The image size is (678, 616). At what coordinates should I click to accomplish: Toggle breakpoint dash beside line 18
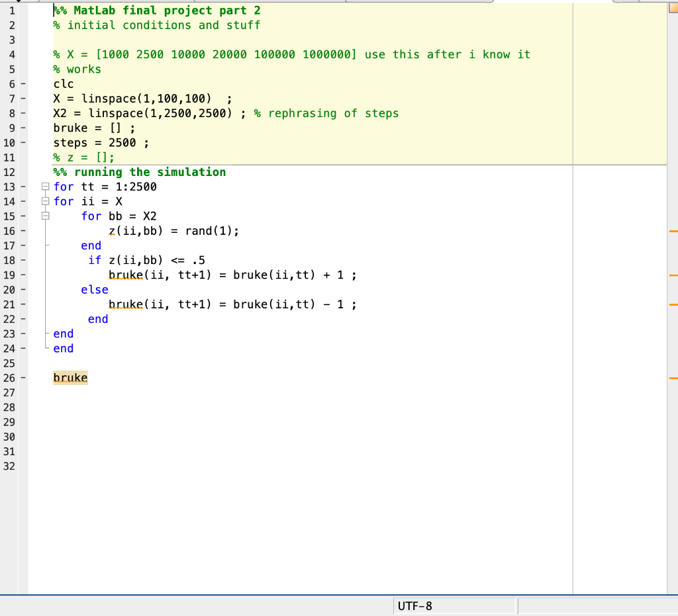(23, 261)
